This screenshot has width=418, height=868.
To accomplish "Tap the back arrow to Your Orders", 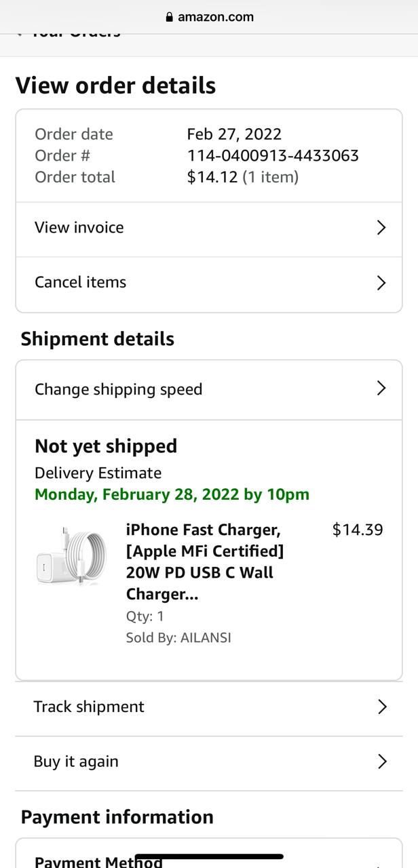I will click(20, 32).
